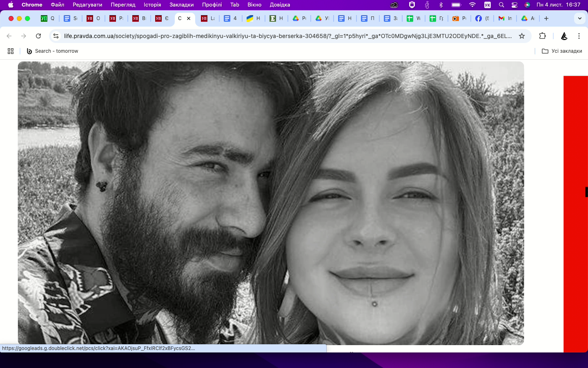Open Chrome's three-dot menu
Image resolution: width=588 pixels, height=368 pixels.
(x=579, y=36)
